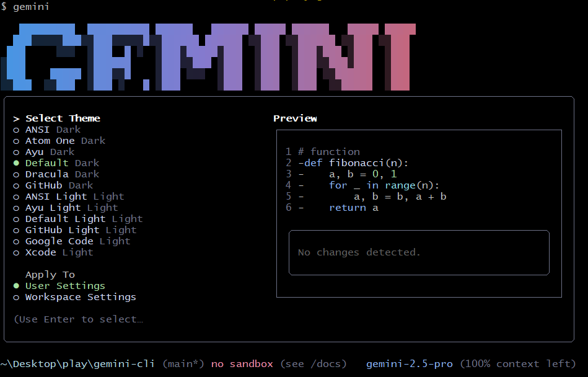This screenshot has width=588, height=377.
Task: Click the ~\Desktop\play\gemini-cli path
Action: pos(77,364)
